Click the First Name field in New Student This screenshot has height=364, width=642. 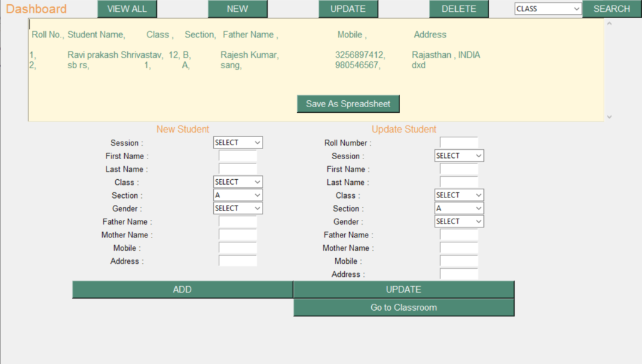(238, 156)
